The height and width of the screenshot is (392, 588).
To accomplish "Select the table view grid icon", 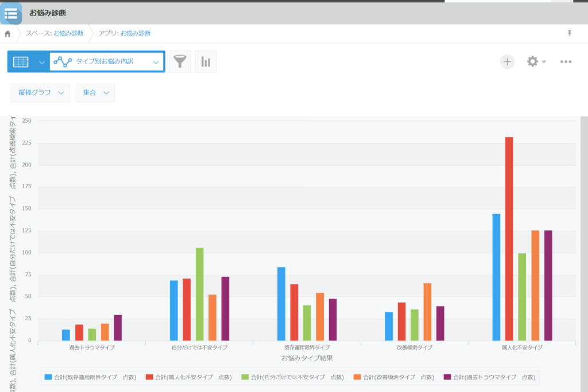I will [x=21, y=62].
